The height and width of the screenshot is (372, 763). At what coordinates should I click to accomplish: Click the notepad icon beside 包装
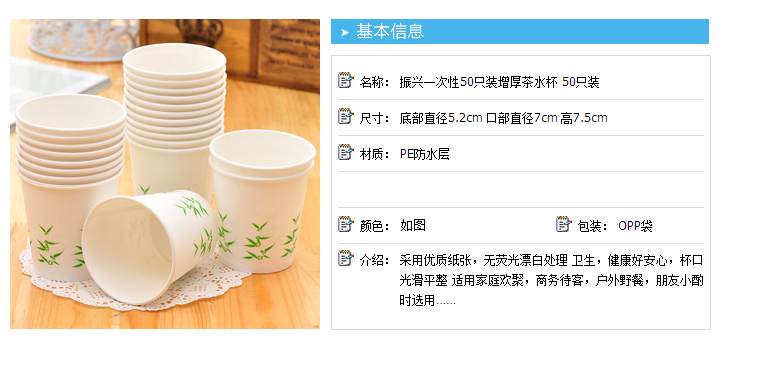coord(563,224)
